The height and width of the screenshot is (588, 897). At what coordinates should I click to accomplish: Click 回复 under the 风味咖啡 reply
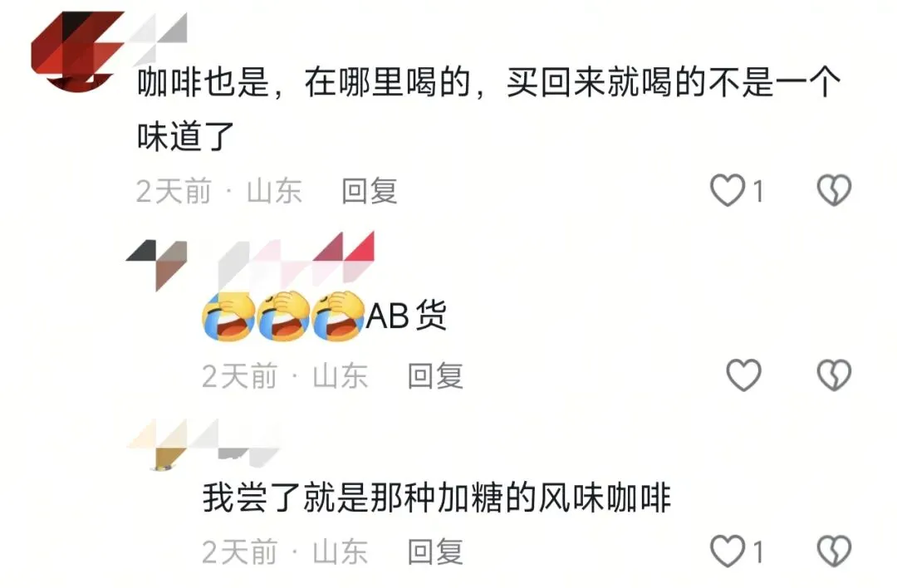(434, 552)
